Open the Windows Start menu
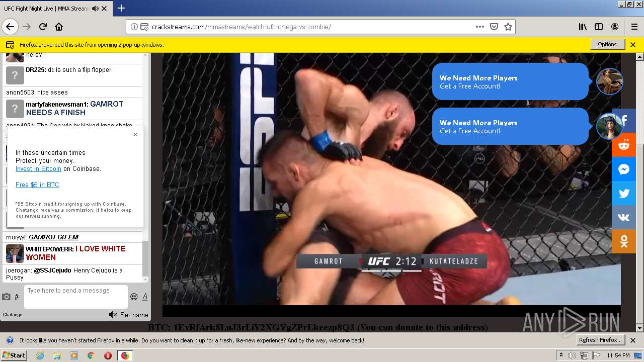The image size is (644, 362). 14,355
